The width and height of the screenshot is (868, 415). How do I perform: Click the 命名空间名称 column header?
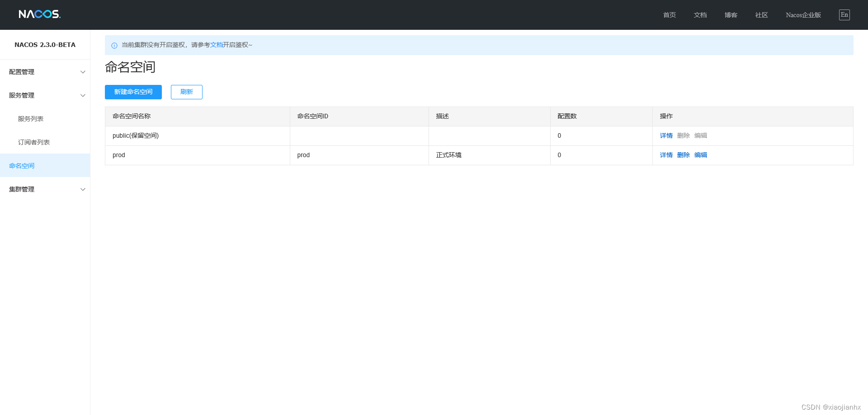[198, 117]
